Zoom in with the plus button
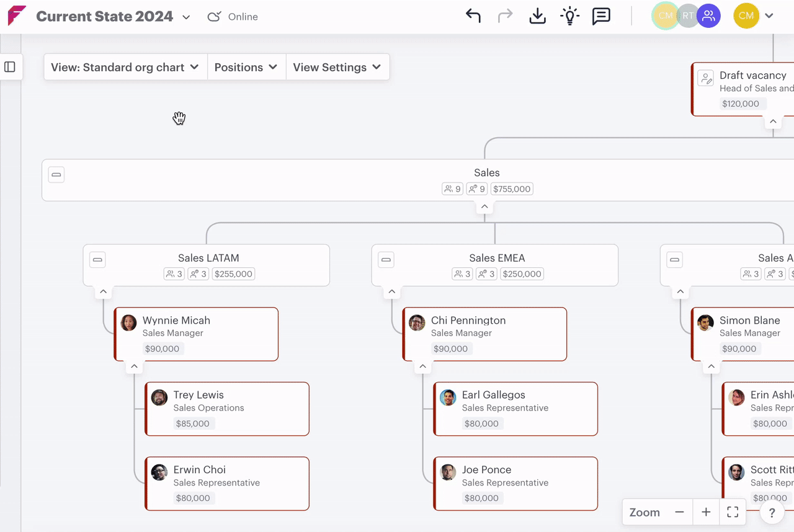The height and width of the screenshot is (532, 794). 706,512
